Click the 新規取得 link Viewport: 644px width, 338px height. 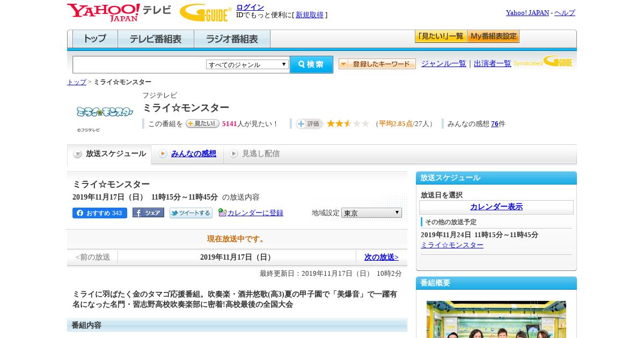pos(310,15)
